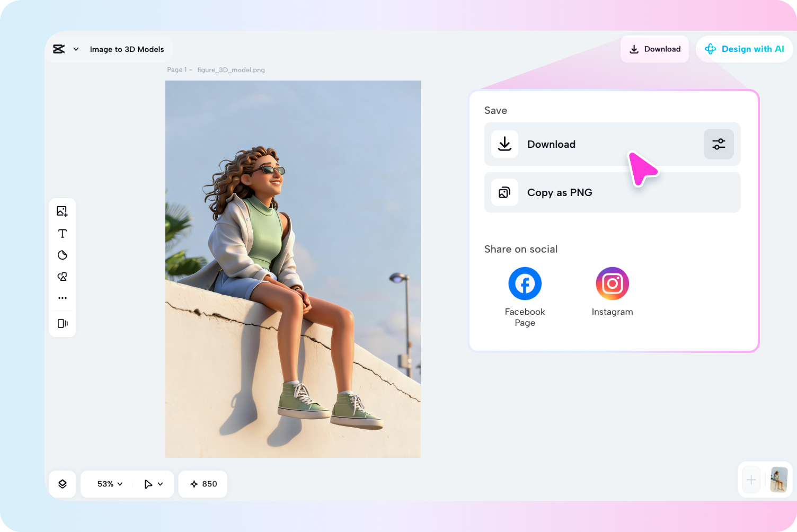This screenshot has width=797, height=532.
Task: Open the Layers panel
Action: [x=62, y=484]
